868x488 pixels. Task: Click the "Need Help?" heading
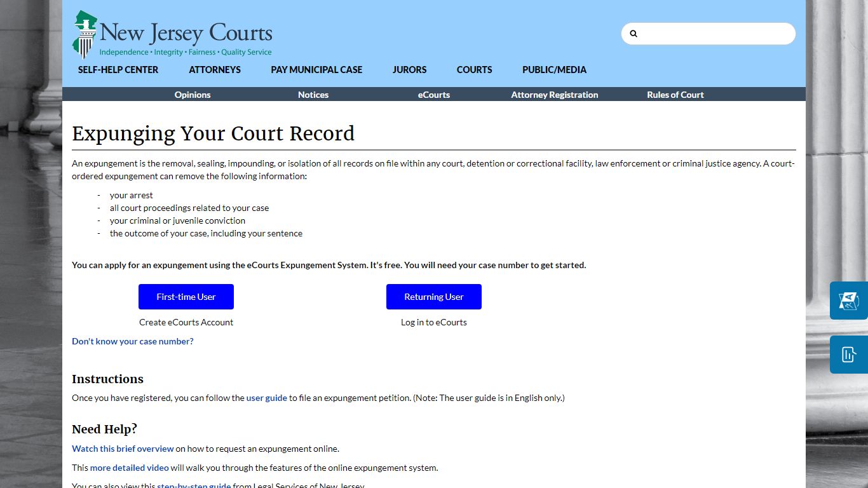click(x=104, y=429)
